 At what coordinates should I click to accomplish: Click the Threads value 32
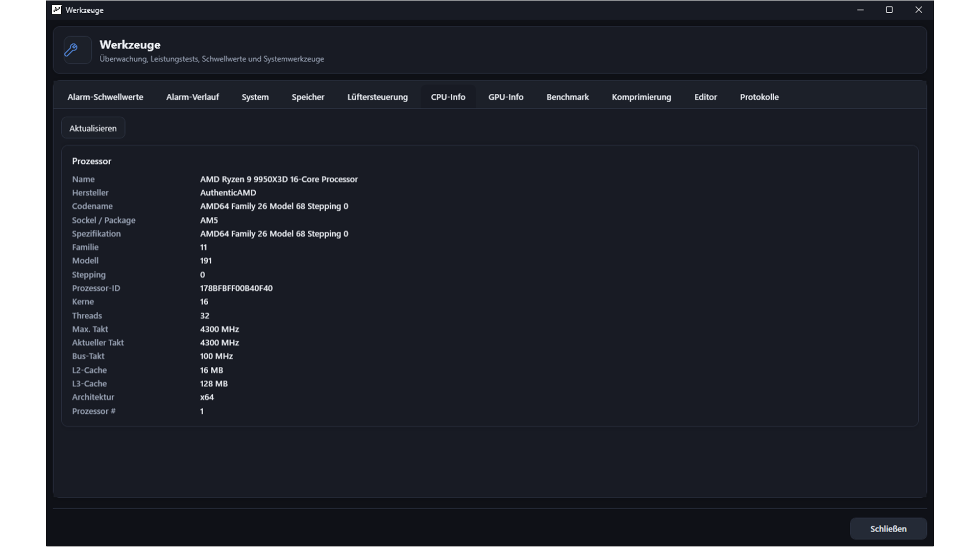tap(205, 316)
